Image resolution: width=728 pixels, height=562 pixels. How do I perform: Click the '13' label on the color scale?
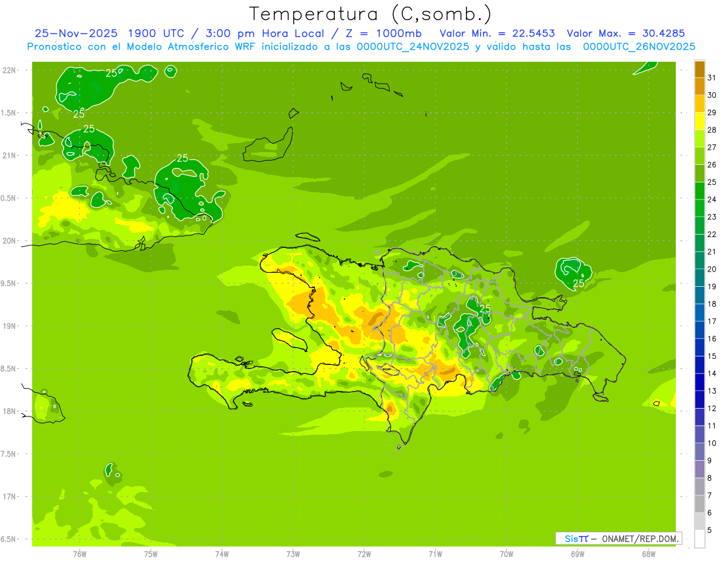click(x=712, y=391)
